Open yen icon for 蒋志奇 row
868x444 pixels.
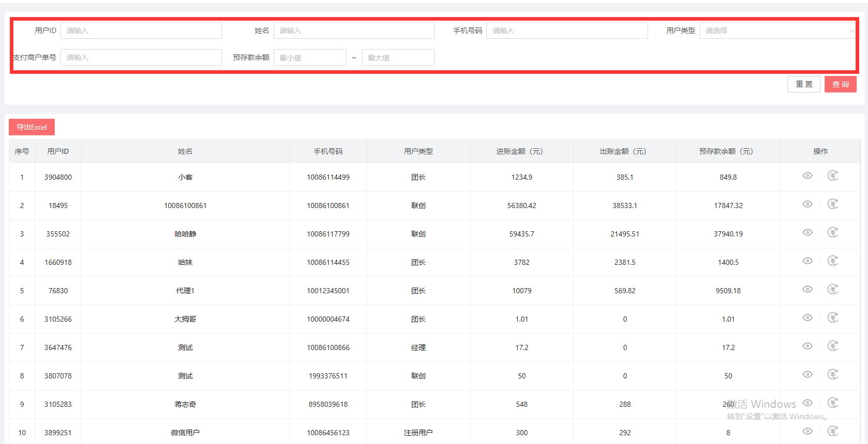833,403
